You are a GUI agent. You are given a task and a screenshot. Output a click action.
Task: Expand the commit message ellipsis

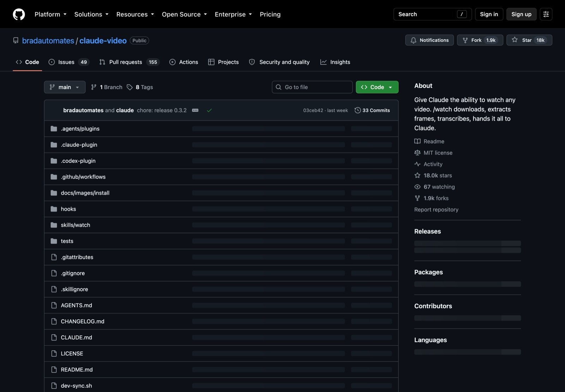195,110
